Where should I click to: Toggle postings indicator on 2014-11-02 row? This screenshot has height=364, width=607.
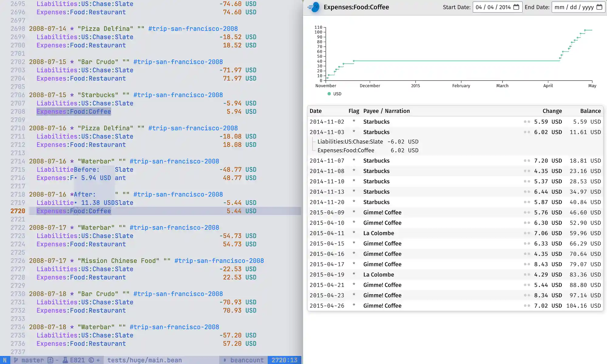pyautogui.click(x=527, y=122)
